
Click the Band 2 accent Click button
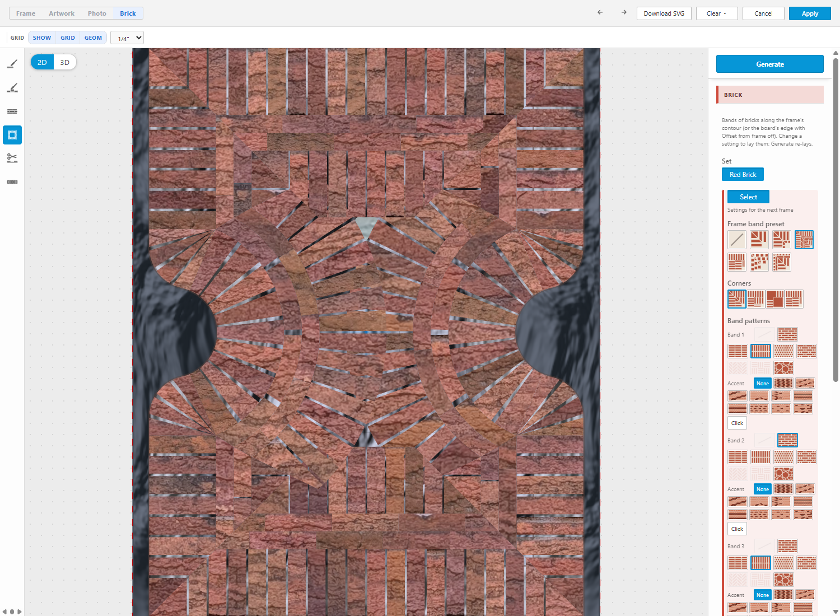click(737, 529)
